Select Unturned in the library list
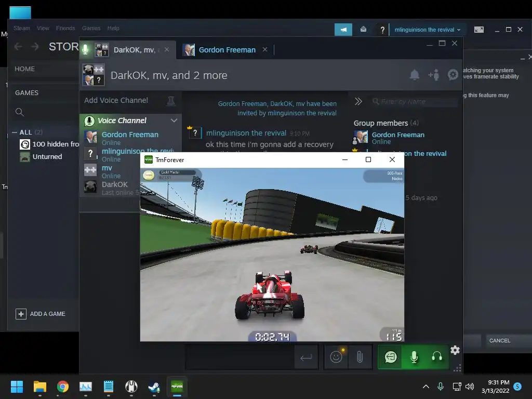This screenshot has height=399, width=532. pyautogui.click(x=41, y=157)
